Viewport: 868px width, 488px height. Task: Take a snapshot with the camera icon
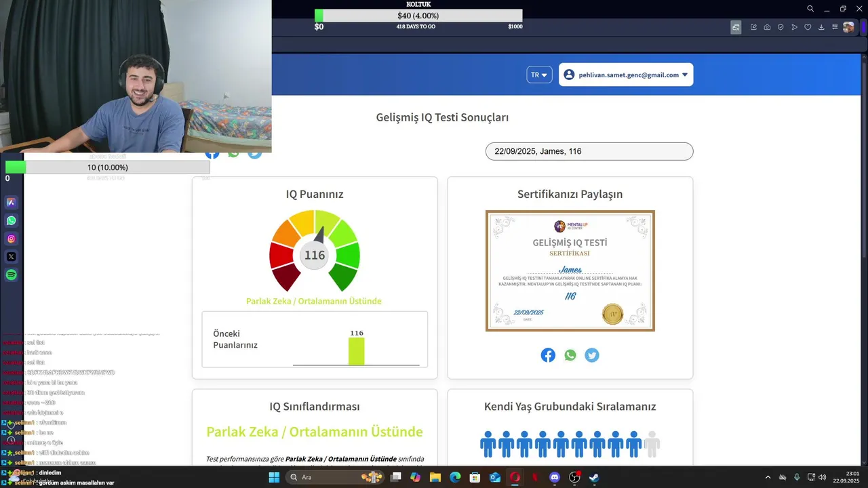[x=767, y=27]
